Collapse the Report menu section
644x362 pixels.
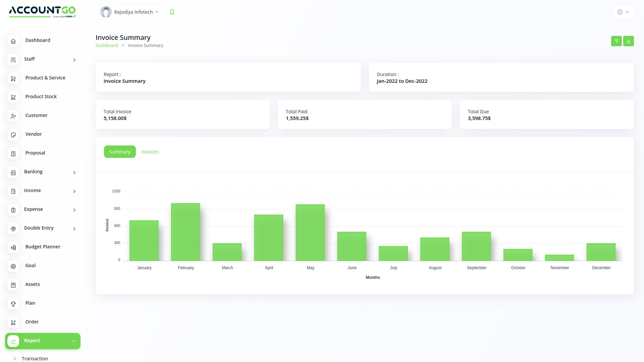pyautogui.click(x=74, y=341)
